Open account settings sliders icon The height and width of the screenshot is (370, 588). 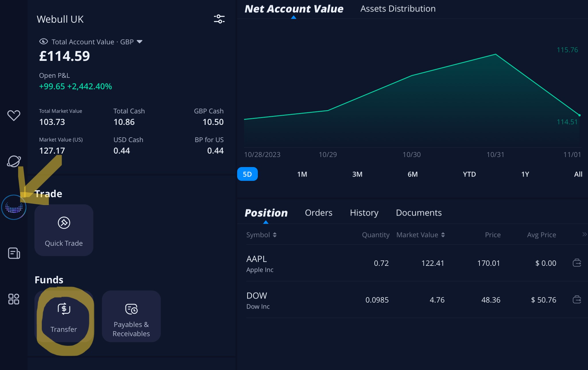219,19
